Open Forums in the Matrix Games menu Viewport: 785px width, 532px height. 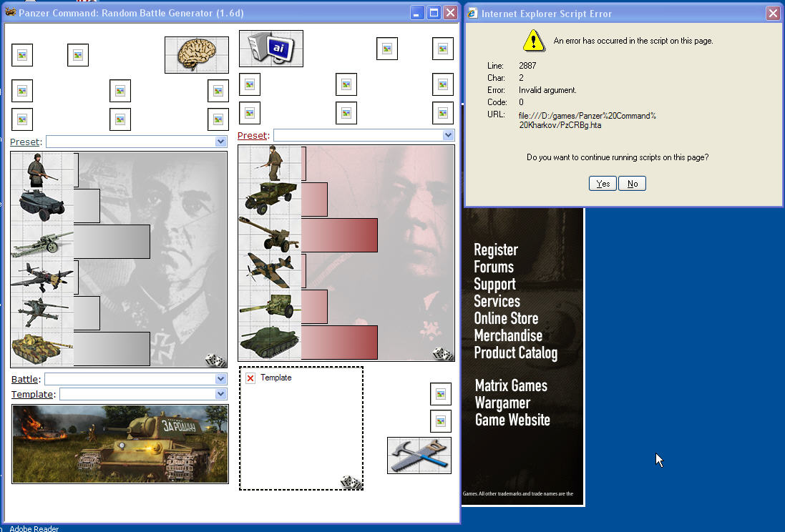pos(494,267)
